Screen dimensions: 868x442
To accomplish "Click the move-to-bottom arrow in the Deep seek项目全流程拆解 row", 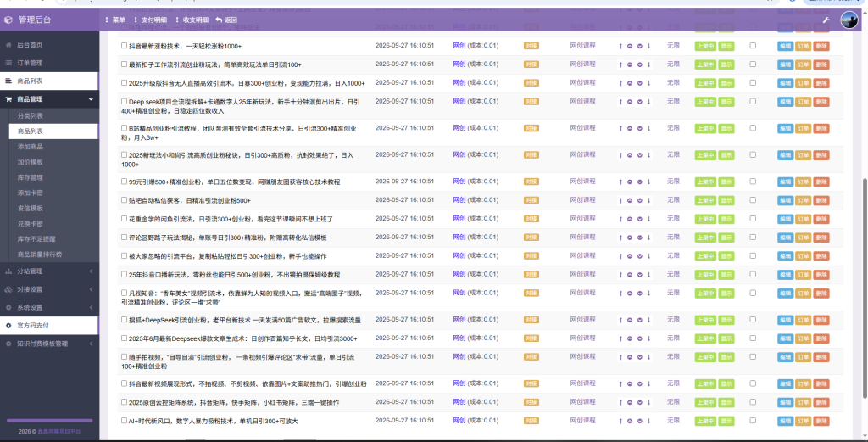I will 648,102.
